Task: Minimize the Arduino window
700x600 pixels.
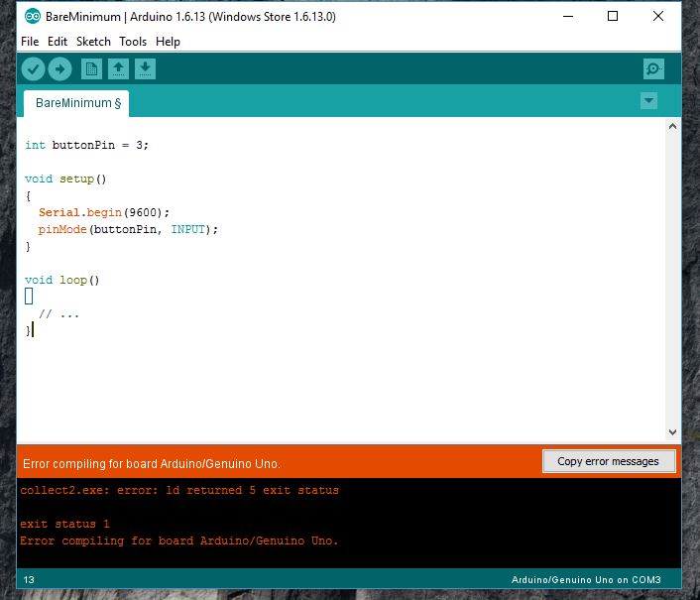Action: coord(568,17)
